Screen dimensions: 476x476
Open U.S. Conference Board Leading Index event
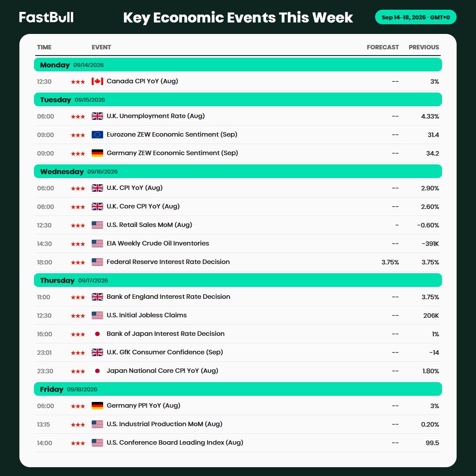[x=175, y=443]
